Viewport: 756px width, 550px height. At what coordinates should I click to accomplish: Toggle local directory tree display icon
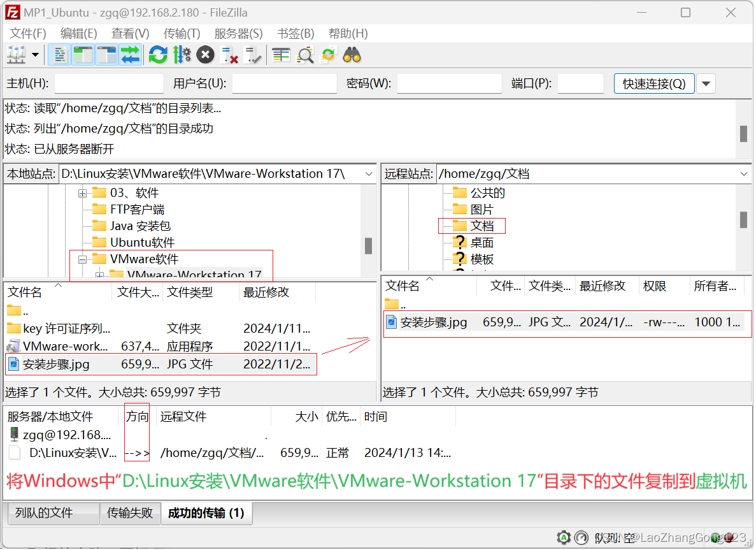pos(83,55)
